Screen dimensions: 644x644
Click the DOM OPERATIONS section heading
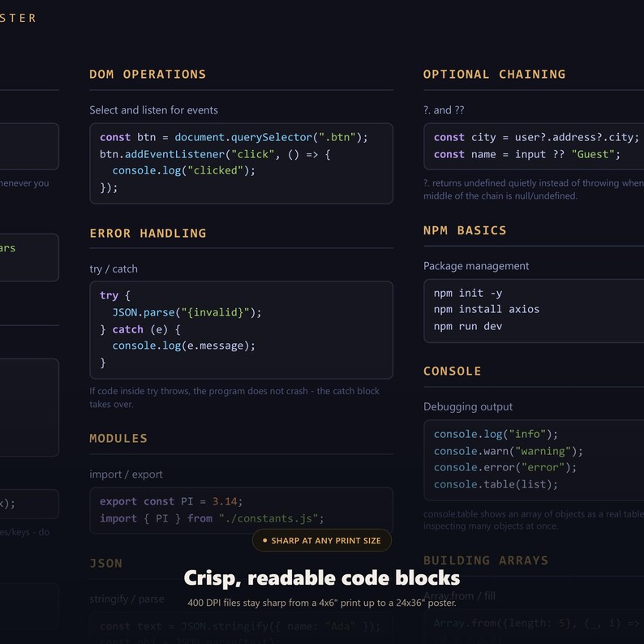click(148, 75)
